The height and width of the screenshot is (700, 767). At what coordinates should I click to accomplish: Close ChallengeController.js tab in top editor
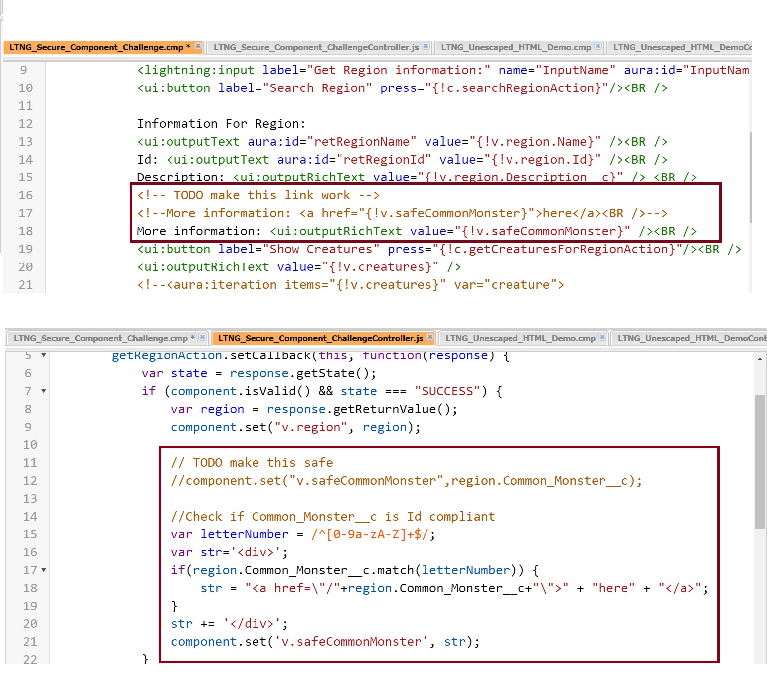click(426, 46)
